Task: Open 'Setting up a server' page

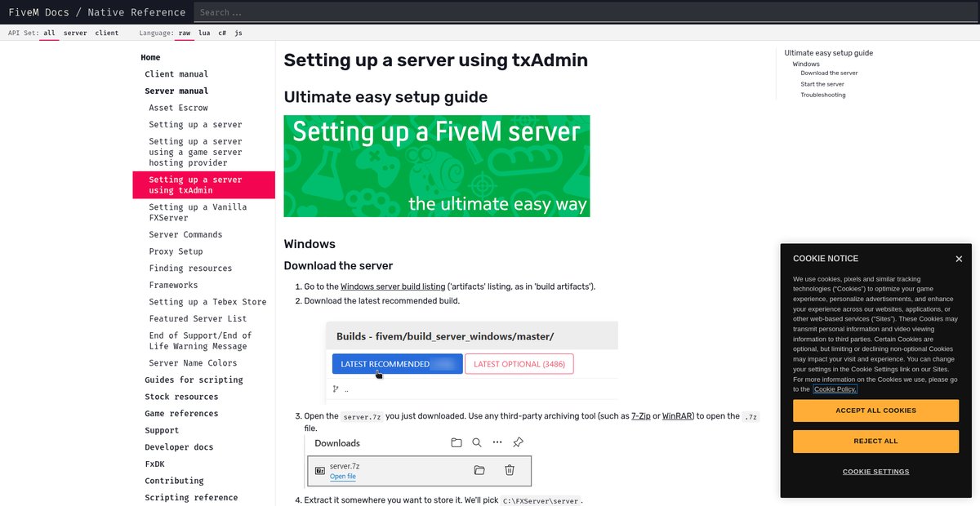Action: point(195,125)
